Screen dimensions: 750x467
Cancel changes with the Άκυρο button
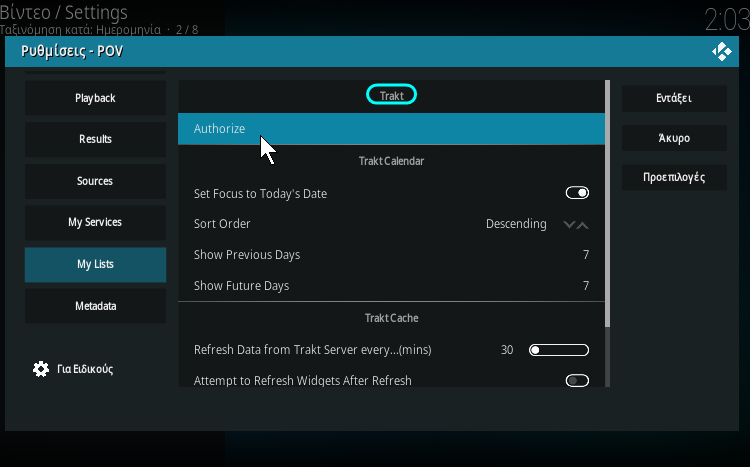[x=675, y=139]
